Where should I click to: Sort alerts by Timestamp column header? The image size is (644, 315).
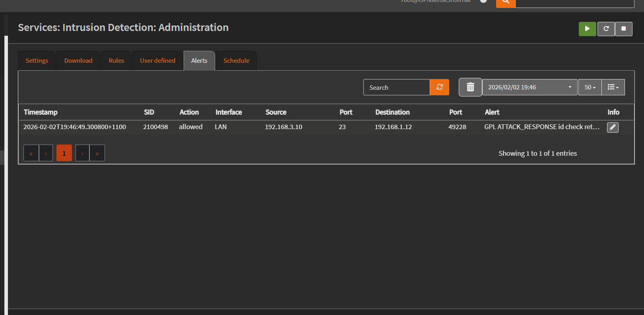[41, 112]
